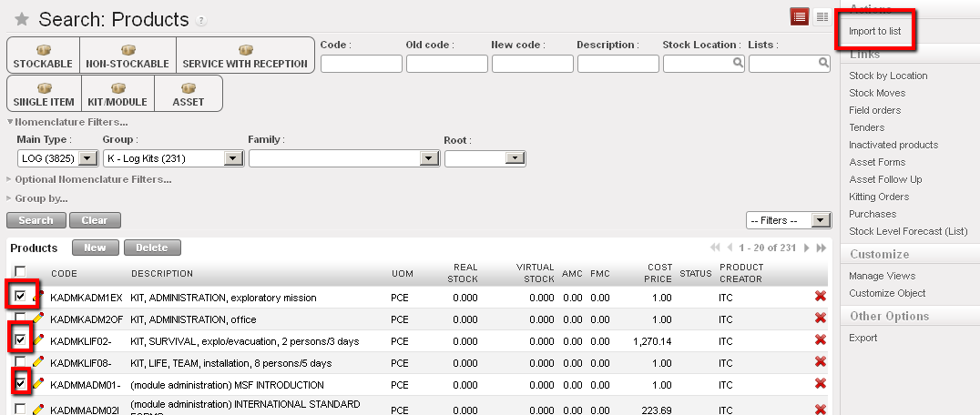The image size is (980, 415).
Task: Open the Main Type LOG dropdown
Action: point(88,158)
